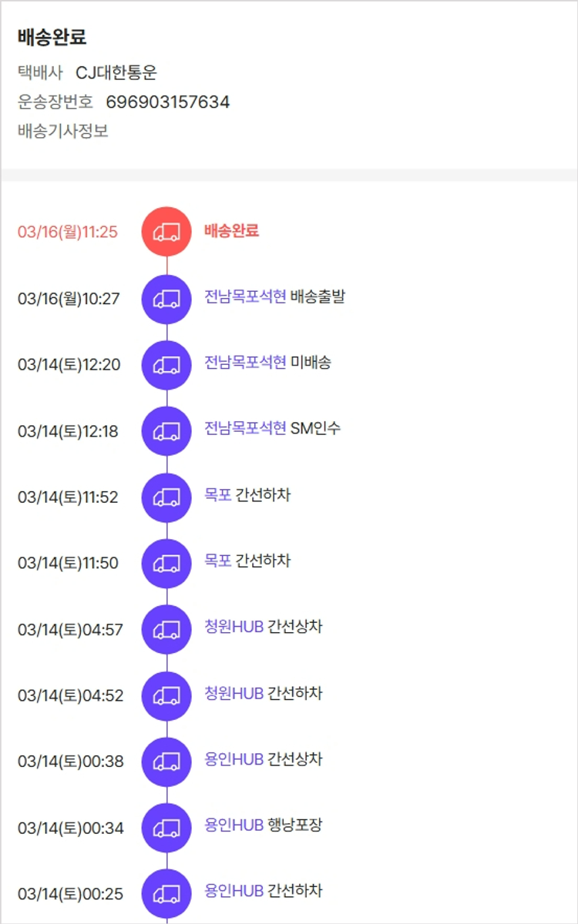Open 목포 link at 11:50 entry
Viewport: 578px width, 924px height.
click(218, 561)
